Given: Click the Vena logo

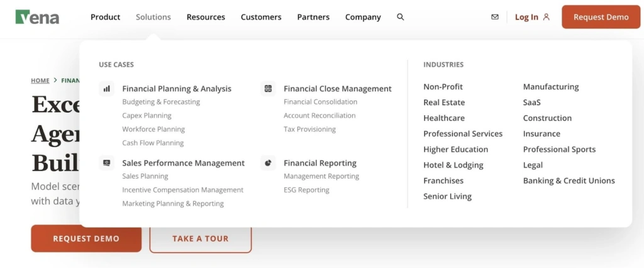Looking at the screenshot, I should [37, 17].
